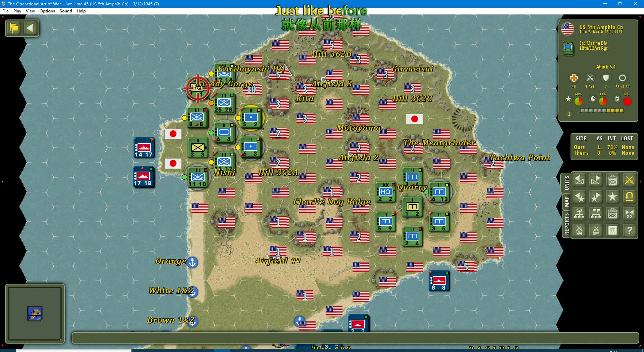Click the next unit button in Units panel
Image resolution: width=644 pixels, height=352 pixels.
596,180
